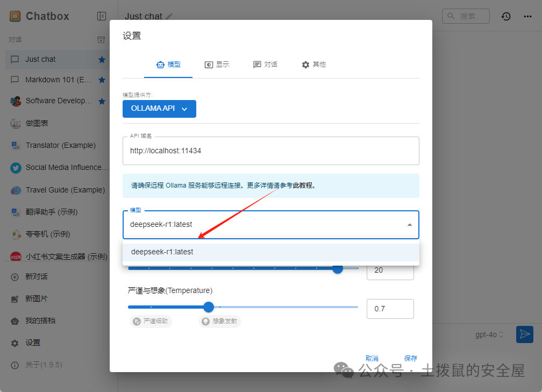The height and width of the screenshot is (392, 542).
Task: Click the Chatbox logo icon
Action: coord(15,16)
